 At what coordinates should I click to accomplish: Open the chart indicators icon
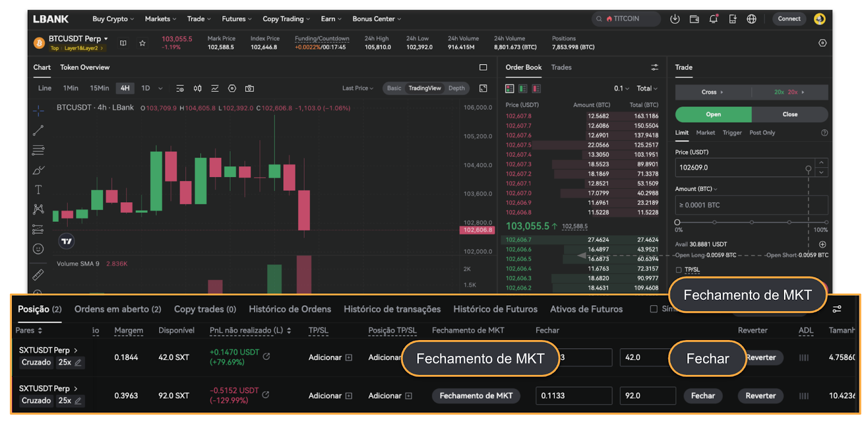[215, 88]
